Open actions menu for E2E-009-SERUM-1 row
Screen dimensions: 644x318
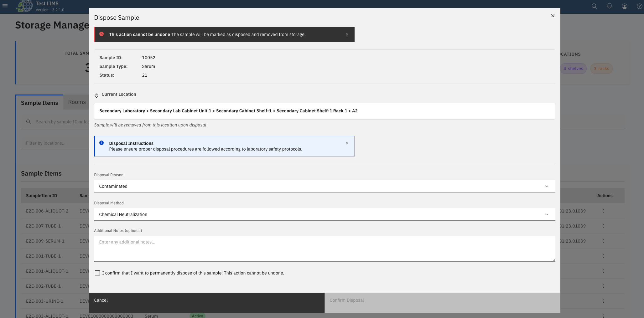coord(603,241)
